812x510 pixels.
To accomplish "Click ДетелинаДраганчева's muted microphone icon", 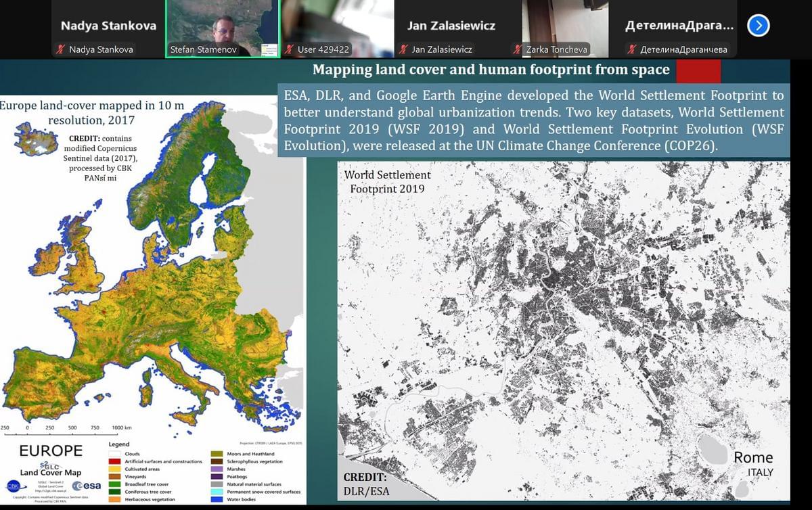I will (x=633, y=49).
